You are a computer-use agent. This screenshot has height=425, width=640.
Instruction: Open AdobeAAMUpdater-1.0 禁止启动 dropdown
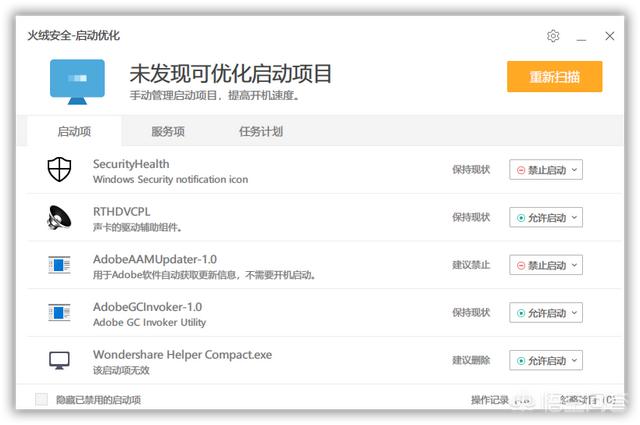[546, 265]
